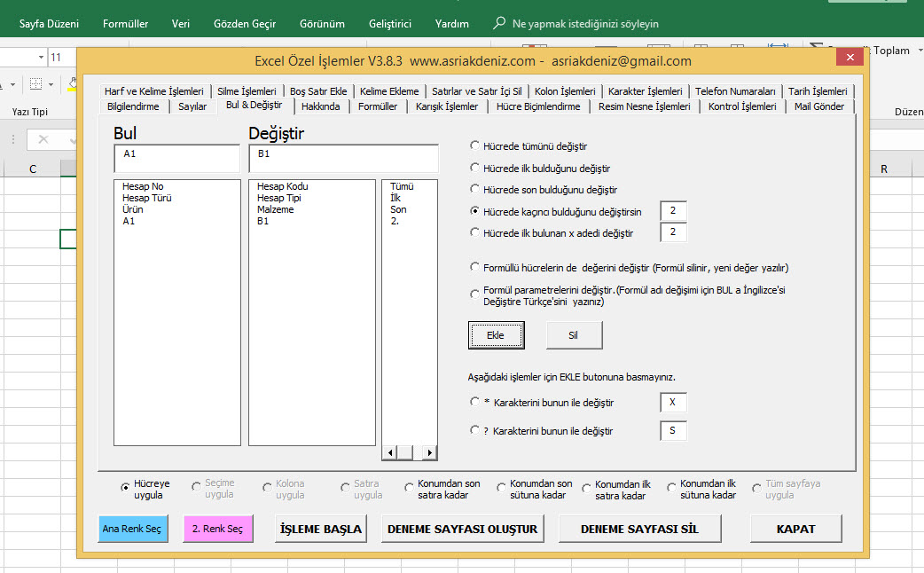924x573 pixels.
Task: Open the Gözden Geçir ribbon tab
Action: [x=245, y=24]
